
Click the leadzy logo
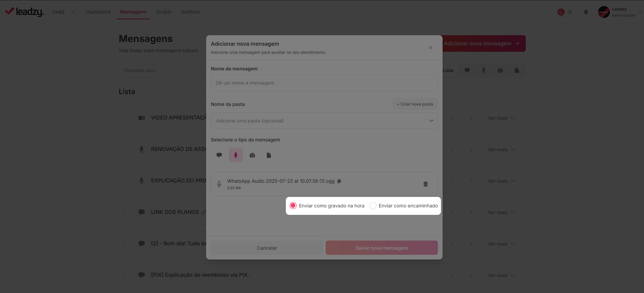(x=24, y=12)
